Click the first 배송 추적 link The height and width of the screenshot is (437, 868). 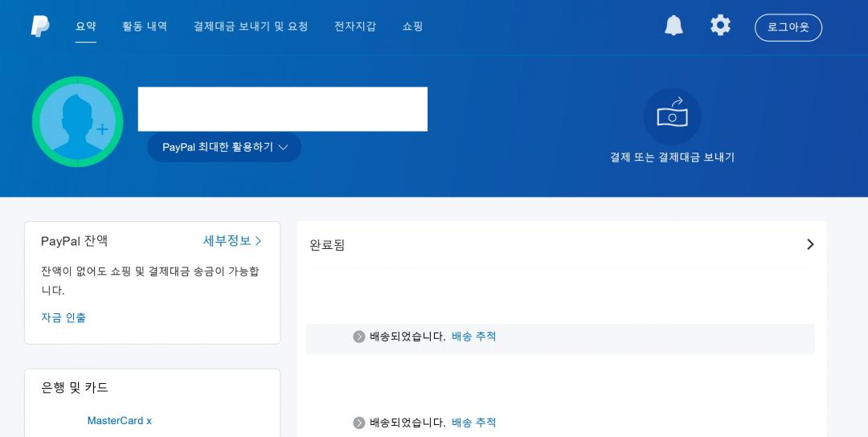pos(473,337)
